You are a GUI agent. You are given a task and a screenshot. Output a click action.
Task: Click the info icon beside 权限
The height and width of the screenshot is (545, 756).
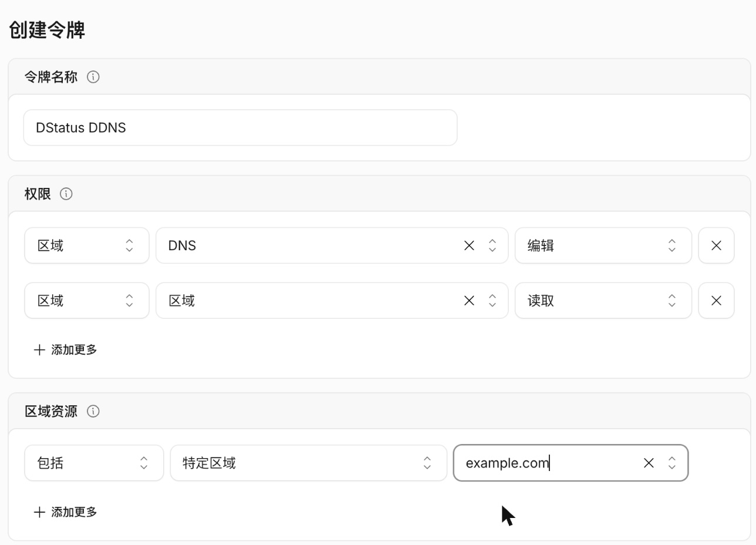[x=66, y=194]
